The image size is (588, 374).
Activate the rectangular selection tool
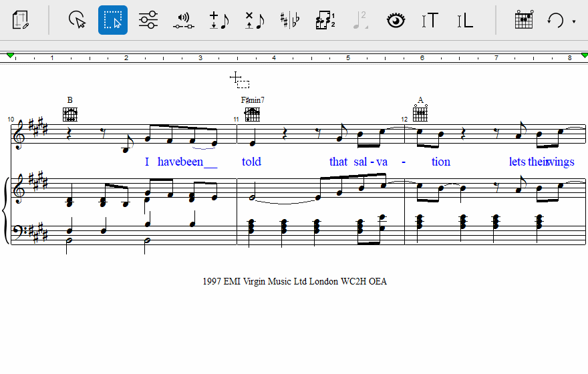(x=113, y=20)
